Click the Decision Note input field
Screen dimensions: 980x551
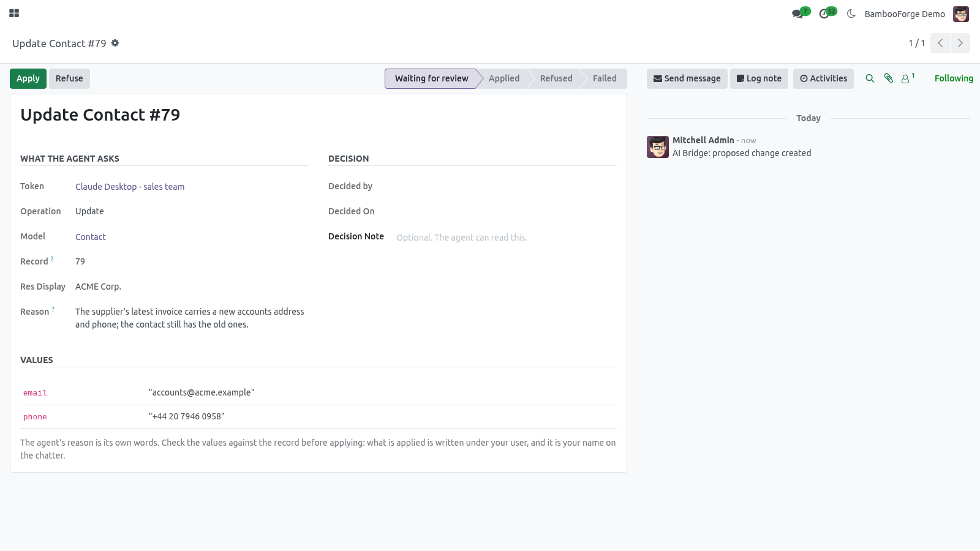click(506, 238)
